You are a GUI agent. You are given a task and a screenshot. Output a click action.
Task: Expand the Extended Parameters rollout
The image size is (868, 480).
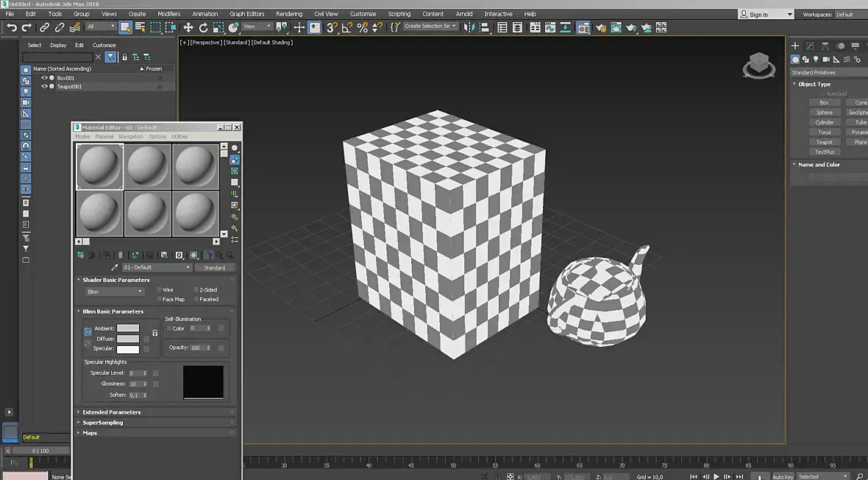tap(111, 412)
